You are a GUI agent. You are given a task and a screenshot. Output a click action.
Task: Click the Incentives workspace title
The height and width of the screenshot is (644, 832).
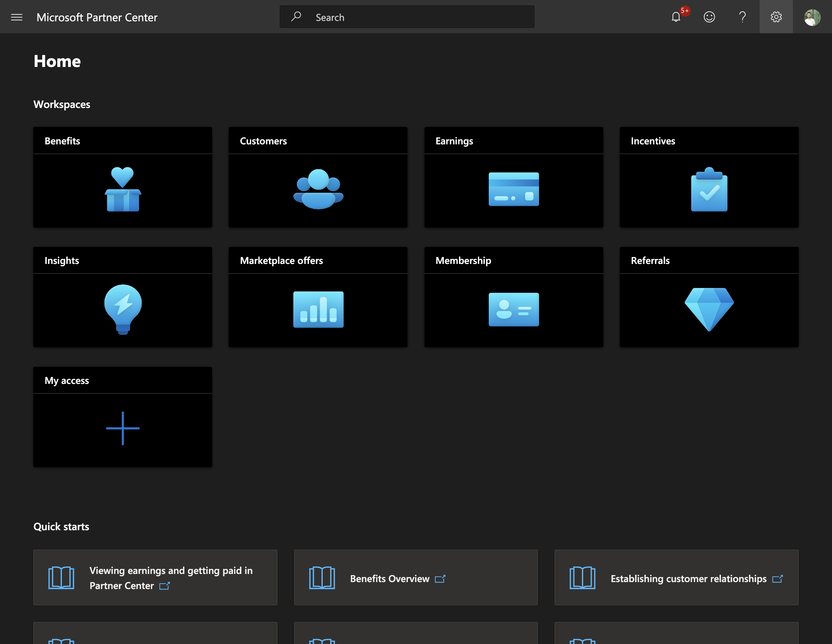click(653, 141)
